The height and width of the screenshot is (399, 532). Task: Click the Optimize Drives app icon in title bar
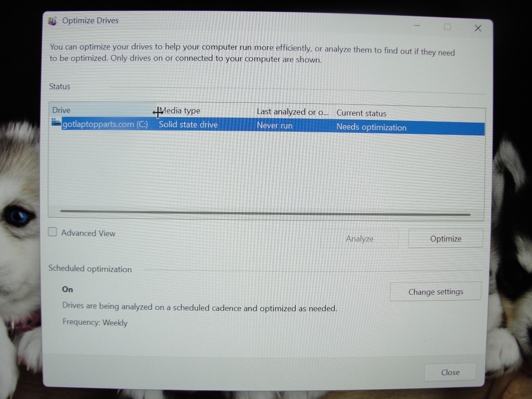click(x=52, y=21)
